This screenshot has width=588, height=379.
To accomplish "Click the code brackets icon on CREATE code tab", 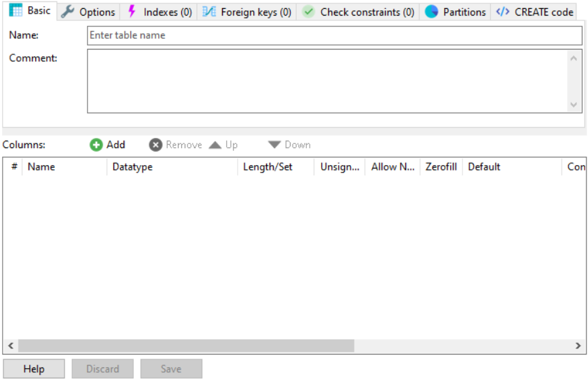I will (502, 12).
